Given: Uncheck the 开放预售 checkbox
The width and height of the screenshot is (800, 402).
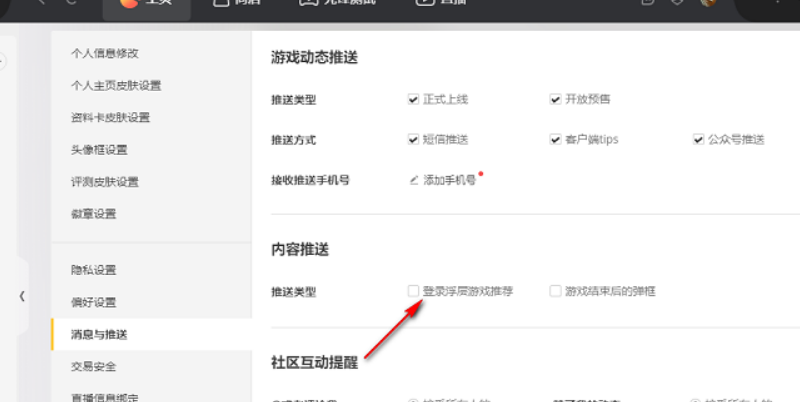Looking at the screenshot, I should [x=555, y=99].
